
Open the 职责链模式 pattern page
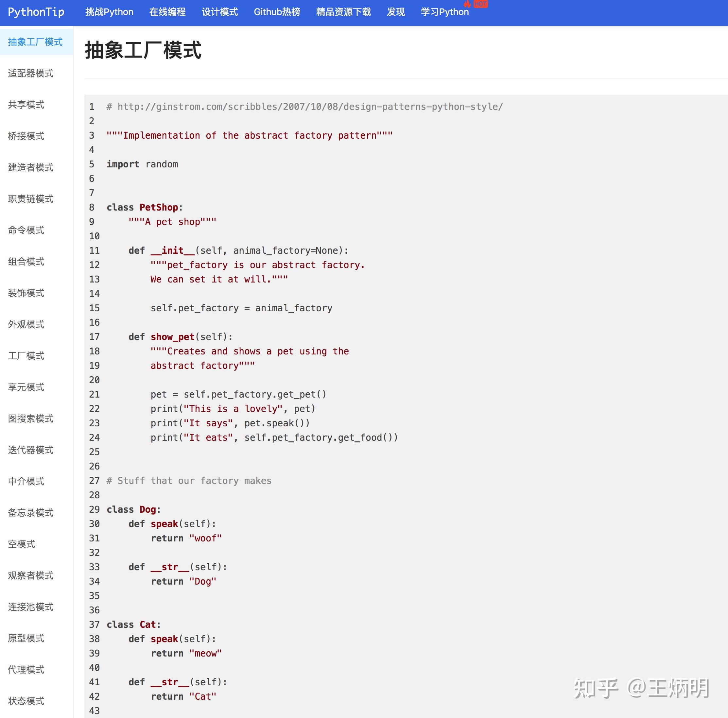point(31,199)
